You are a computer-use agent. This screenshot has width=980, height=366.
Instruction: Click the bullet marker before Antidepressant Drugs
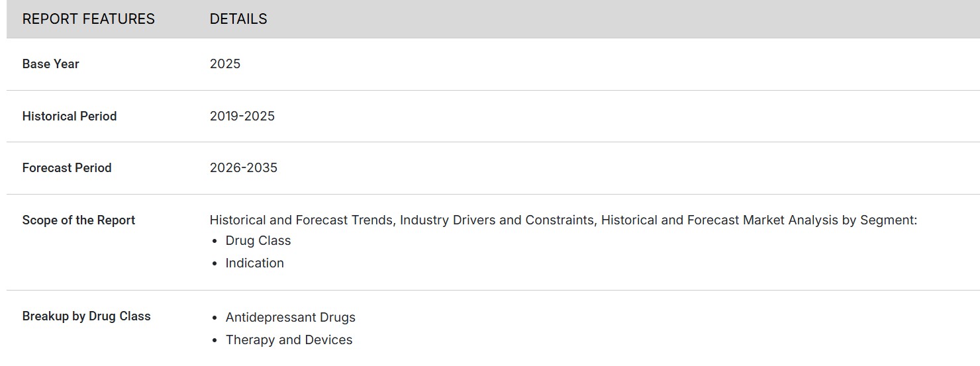(x=215, y=318)
